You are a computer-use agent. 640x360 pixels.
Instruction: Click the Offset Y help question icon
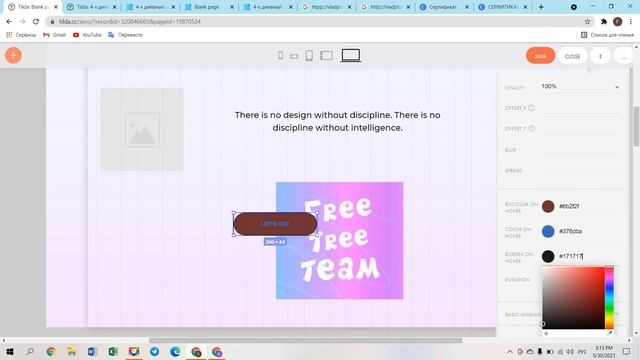[531, 128]
